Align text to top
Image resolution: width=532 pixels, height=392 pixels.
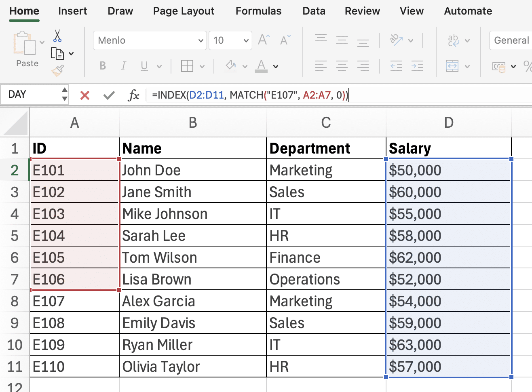321,39
